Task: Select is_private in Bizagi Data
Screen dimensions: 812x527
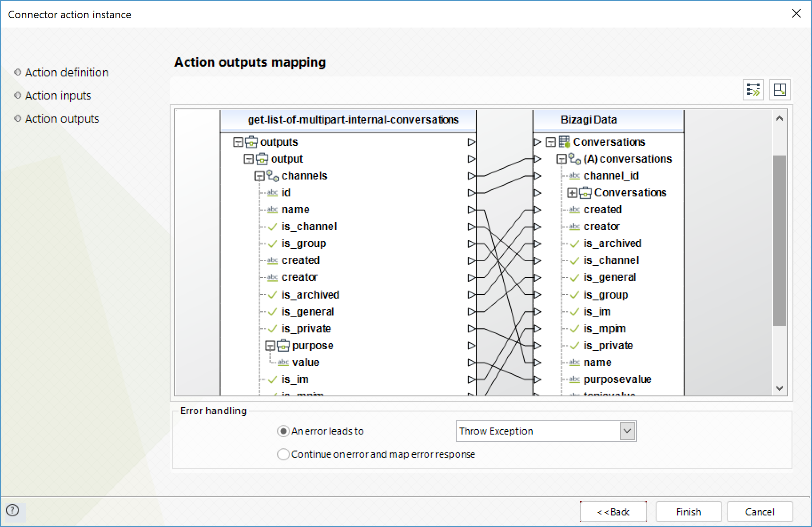Action: tap(608, 346)
